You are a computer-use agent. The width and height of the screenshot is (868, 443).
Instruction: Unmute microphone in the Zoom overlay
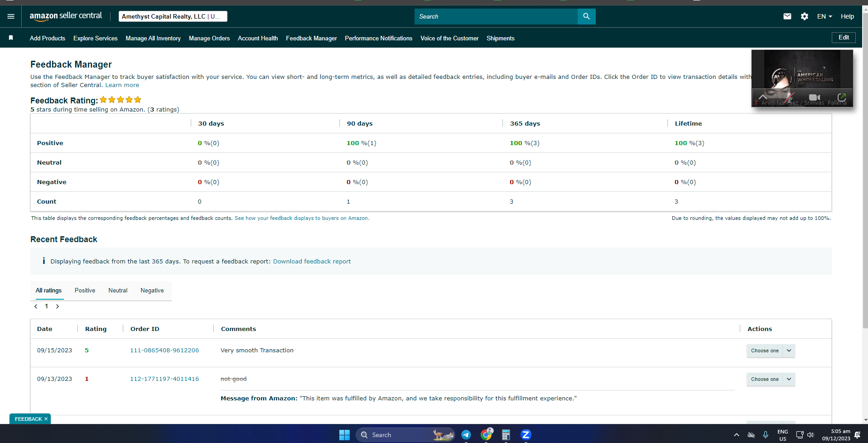[x=789, y=97]
